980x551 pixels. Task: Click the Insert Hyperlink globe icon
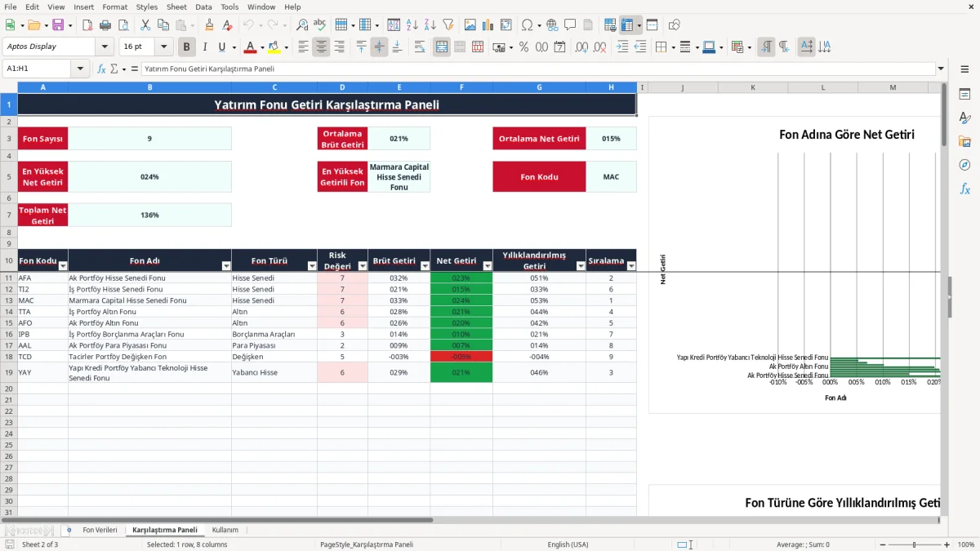[552, 25]
